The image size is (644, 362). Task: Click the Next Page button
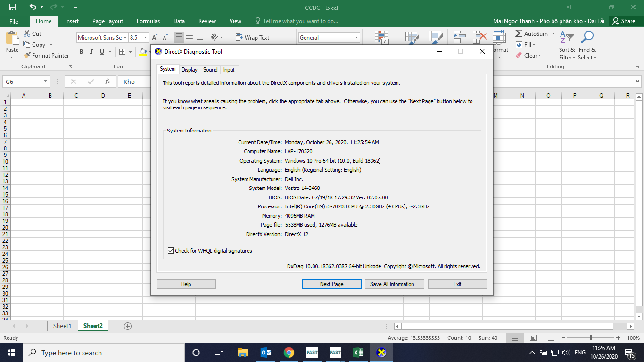[x=331, y=284]
